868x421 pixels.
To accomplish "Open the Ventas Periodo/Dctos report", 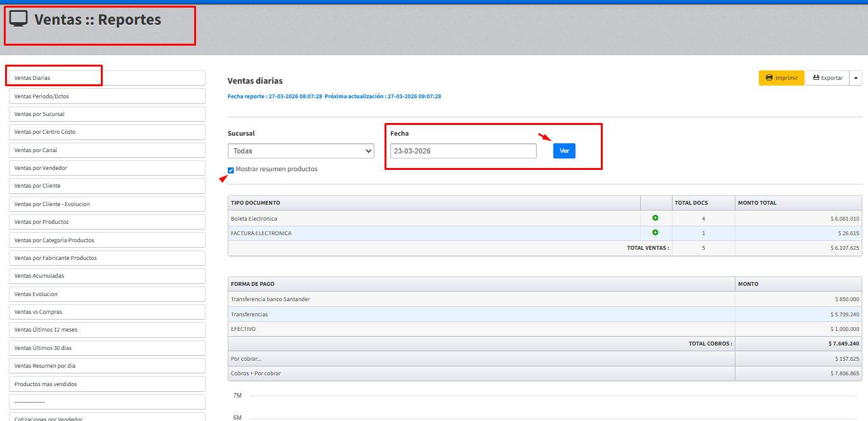I will tap(107, 96).
